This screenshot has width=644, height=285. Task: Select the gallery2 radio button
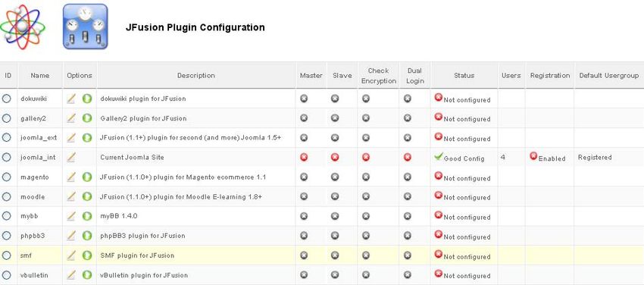pyautogui.click(x=6, y=118)
